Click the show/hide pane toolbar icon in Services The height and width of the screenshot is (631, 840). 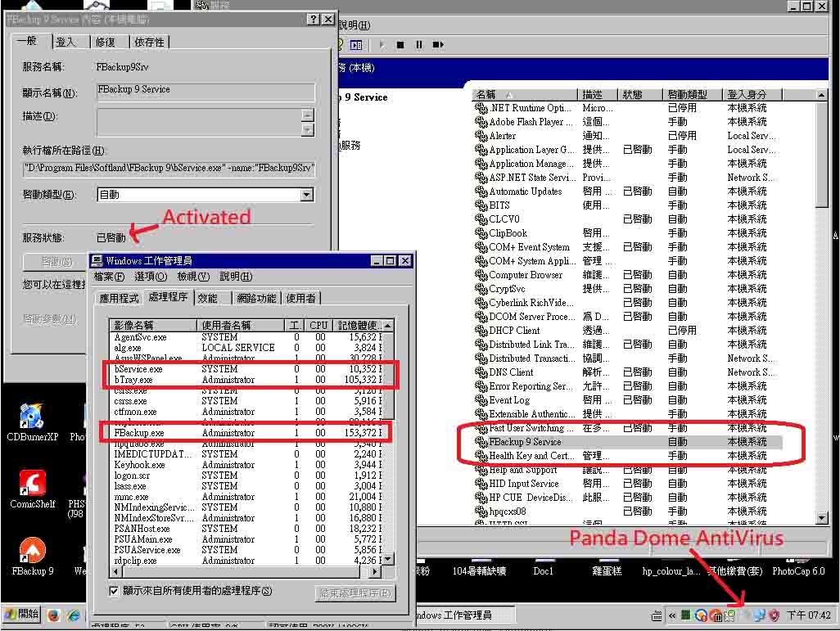pyautogui.click(x=356, y=45)
